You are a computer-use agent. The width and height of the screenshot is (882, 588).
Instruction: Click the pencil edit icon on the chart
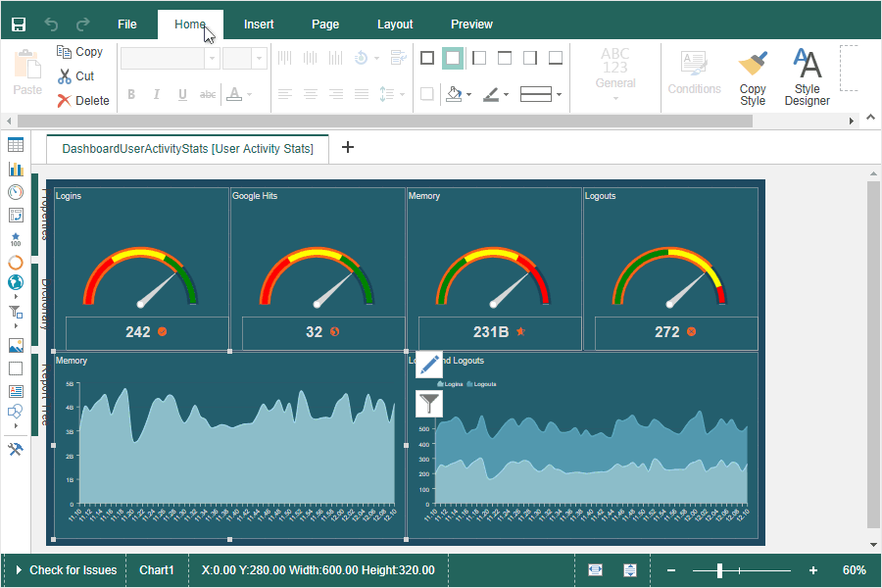[429, 365]
